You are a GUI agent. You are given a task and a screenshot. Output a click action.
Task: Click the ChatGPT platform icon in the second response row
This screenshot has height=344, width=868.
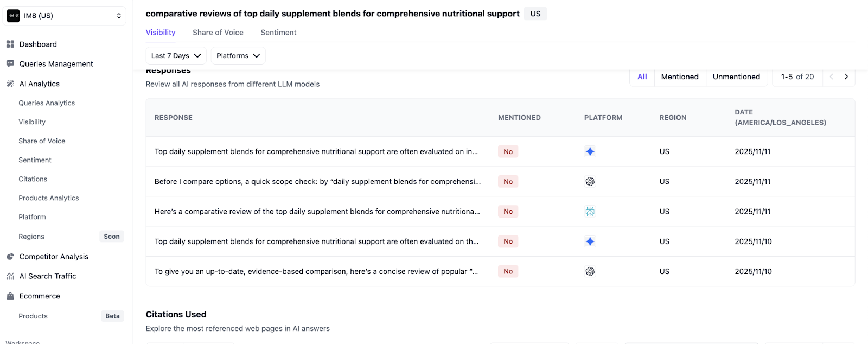click(590, 181)
